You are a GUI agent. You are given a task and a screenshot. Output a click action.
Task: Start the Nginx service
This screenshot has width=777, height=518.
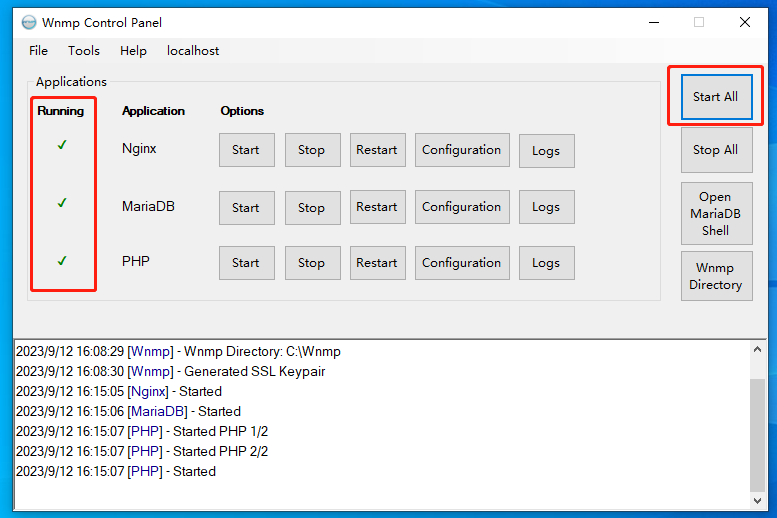pyautogui.click(x=247, y=150)
